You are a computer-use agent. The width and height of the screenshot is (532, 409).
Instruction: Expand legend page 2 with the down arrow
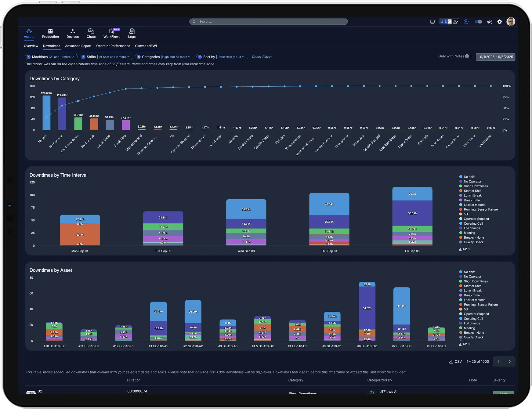click(469, 249)
